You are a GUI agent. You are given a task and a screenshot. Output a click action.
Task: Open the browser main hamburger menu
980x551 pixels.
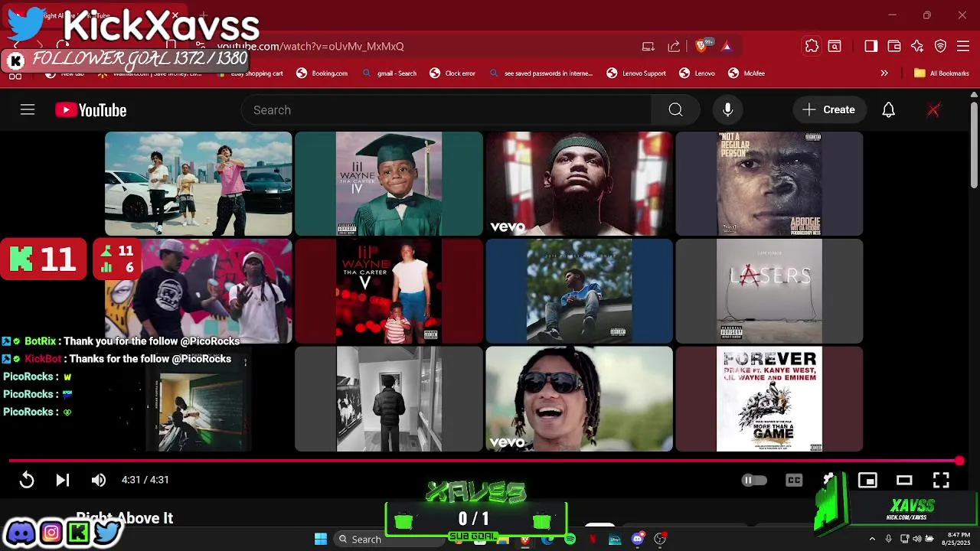click(964, 46)
